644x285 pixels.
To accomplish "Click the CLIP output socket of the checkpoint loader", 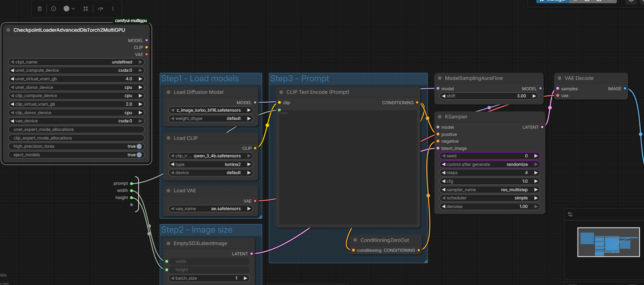I will (x=146, y=47).
